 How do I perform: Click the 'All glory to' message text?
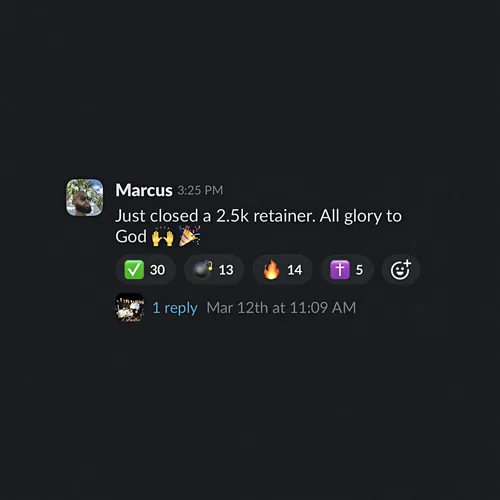361,217
